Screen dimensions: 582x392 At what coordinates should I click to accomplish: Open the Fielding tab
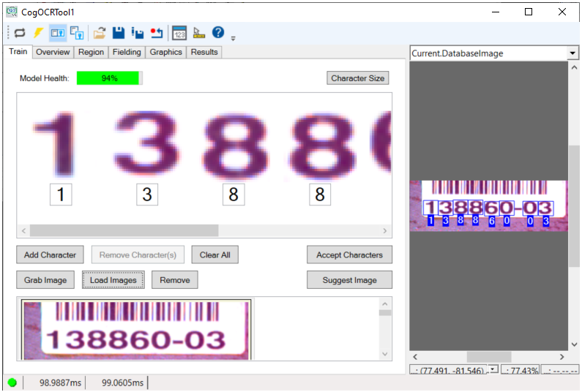pyautogui.click(x=127, y=52)
